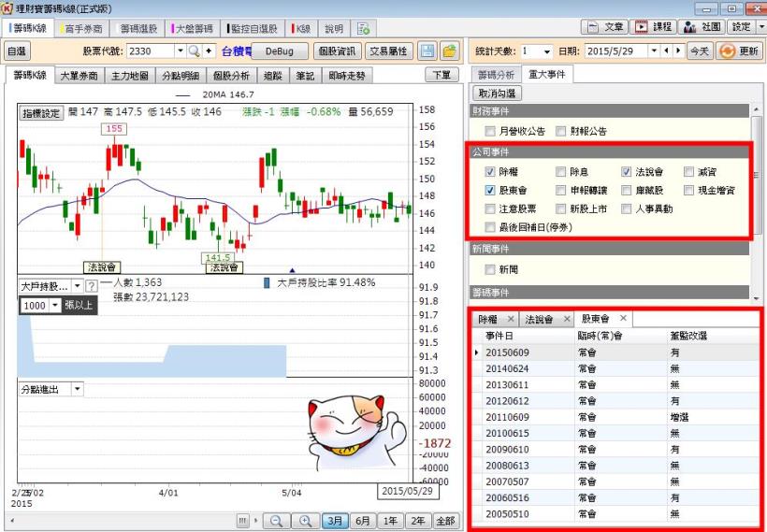Open 課程 course video button
767x532 pixels.
[x=653, y=27]
